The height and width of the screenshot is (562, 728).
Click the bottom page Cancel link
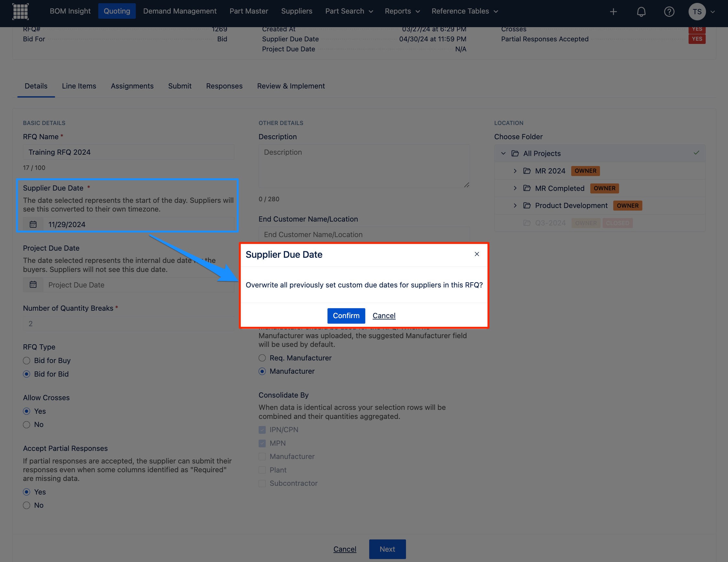coord(345,549)
